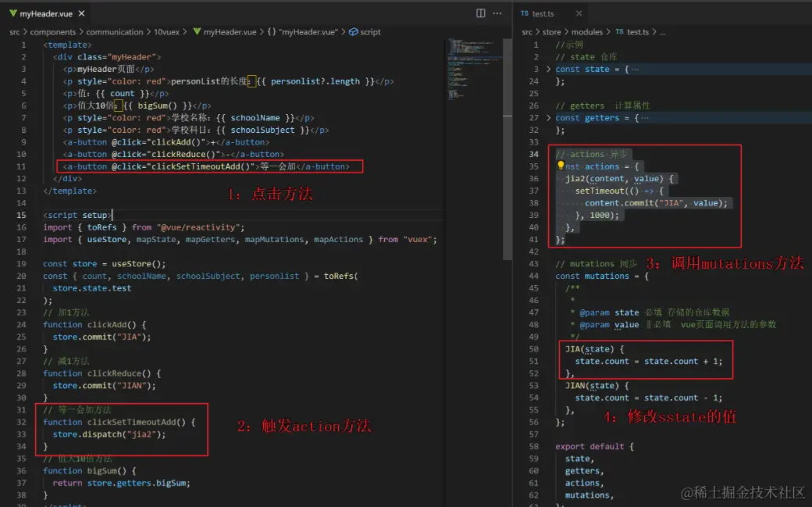Click 'state.count = state.count + 1;' line
This screenshot has height=507, width=812.
pos(648,362)
